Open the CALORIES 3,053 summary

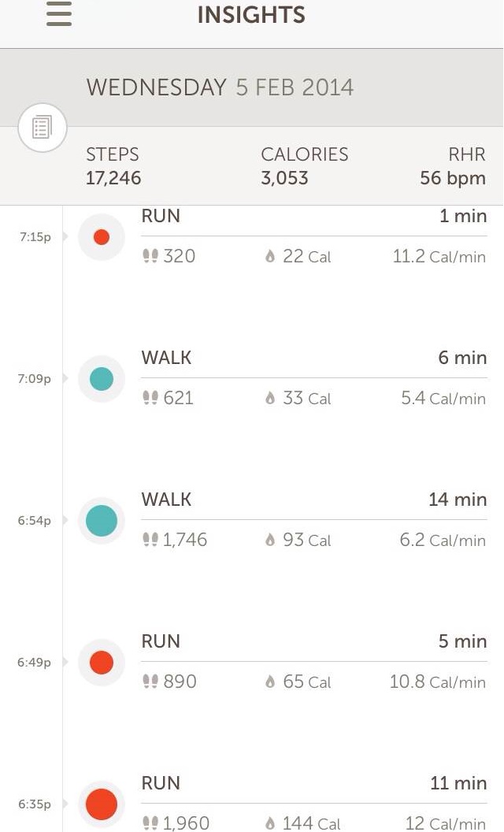[304, 166]
